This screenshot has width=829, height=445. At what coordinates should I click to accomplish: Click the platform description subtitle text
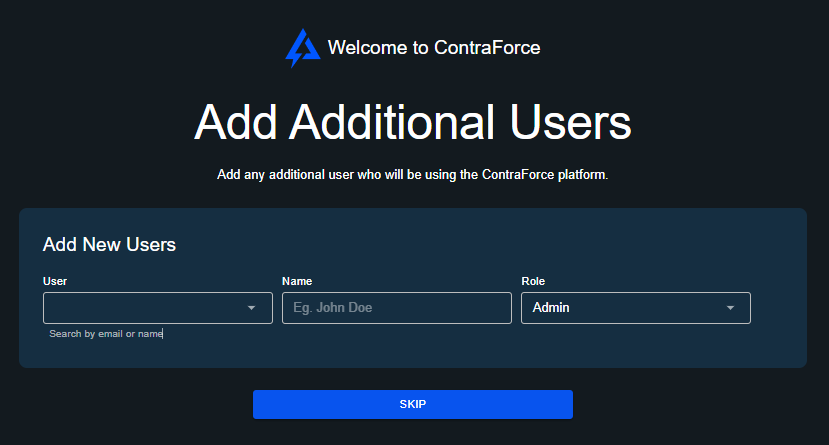pyautogui.click(x=412, y=175)
